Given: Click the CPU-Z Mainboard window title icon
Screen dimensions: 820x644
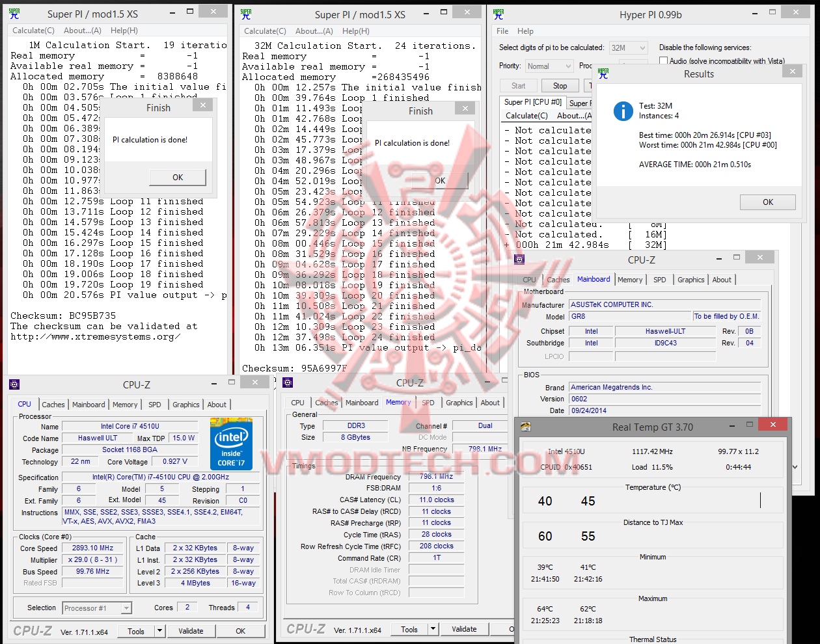Looking at the screenshot, I should coord(519,260).
